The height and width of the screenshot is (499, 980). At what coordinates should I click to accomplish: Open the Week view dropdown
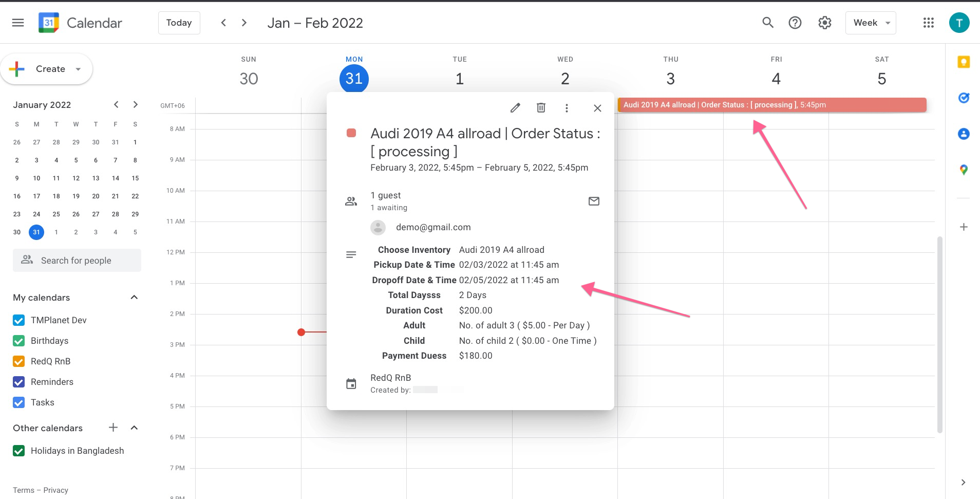[871, 23]
